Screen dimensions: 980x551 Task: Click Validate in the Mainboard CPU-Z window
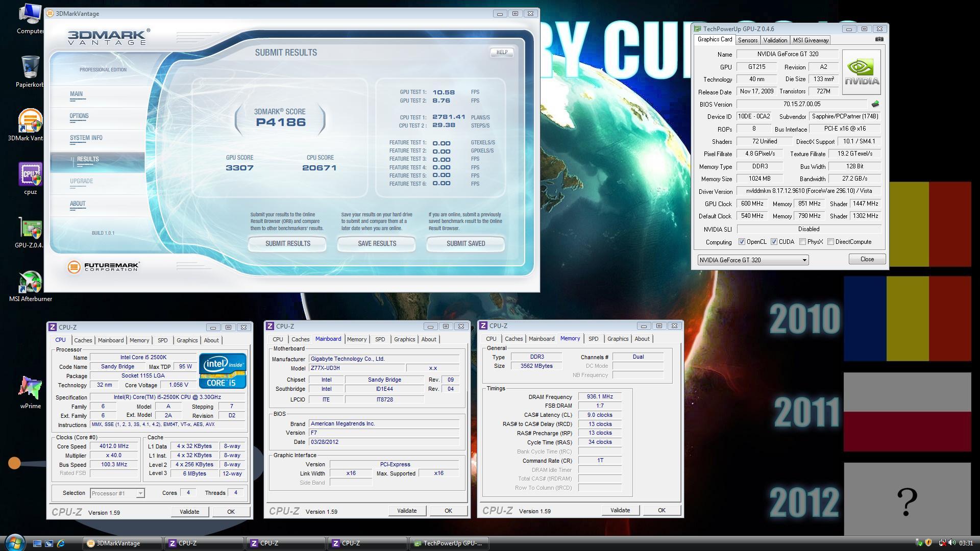point(407,511)
